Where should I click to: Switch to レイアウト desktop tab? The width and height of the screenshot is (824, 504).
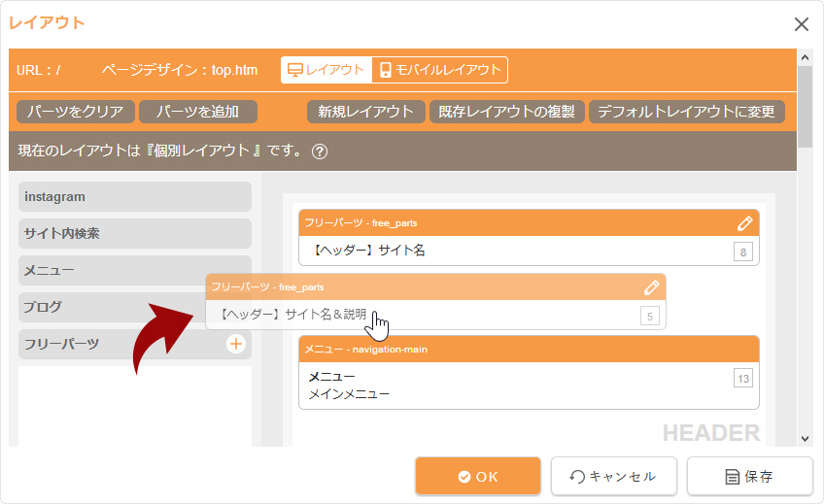326,70
